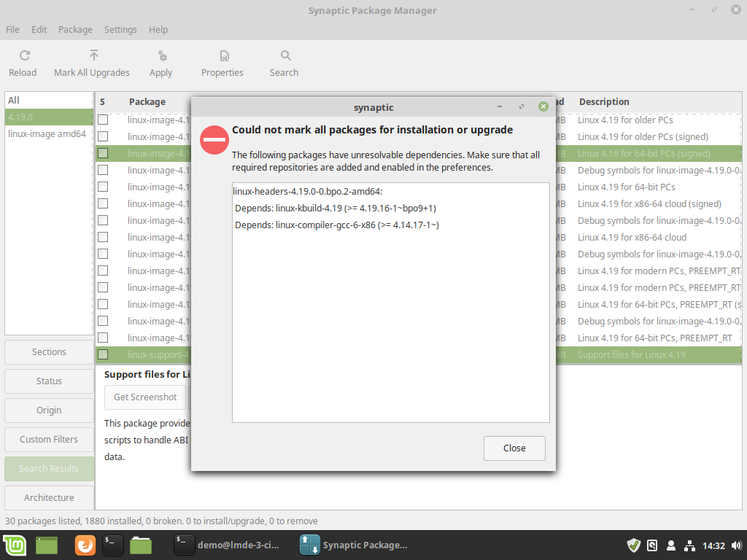Sort by the S status column

(x=102, y=101)
